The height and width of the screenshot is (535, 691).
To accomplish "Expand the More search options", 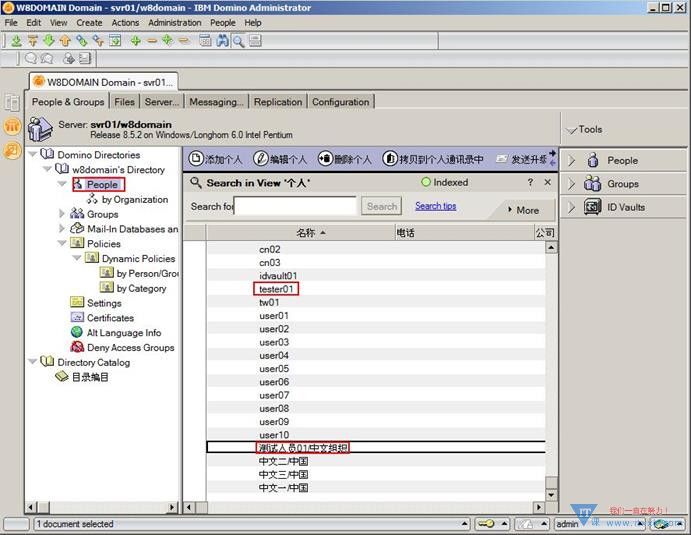I will (x=523, y=210).
